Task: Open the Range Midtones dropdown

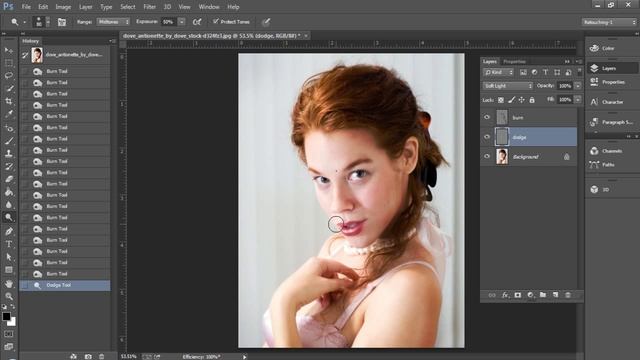Action: pyautogui.click(x=113, y=22)
